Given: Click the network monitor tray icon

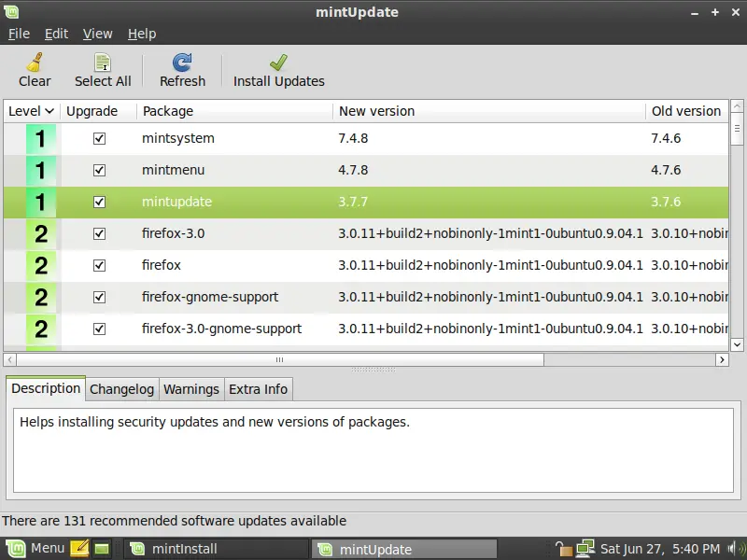Looking at the screenshot, I should [x=585, y=548].
